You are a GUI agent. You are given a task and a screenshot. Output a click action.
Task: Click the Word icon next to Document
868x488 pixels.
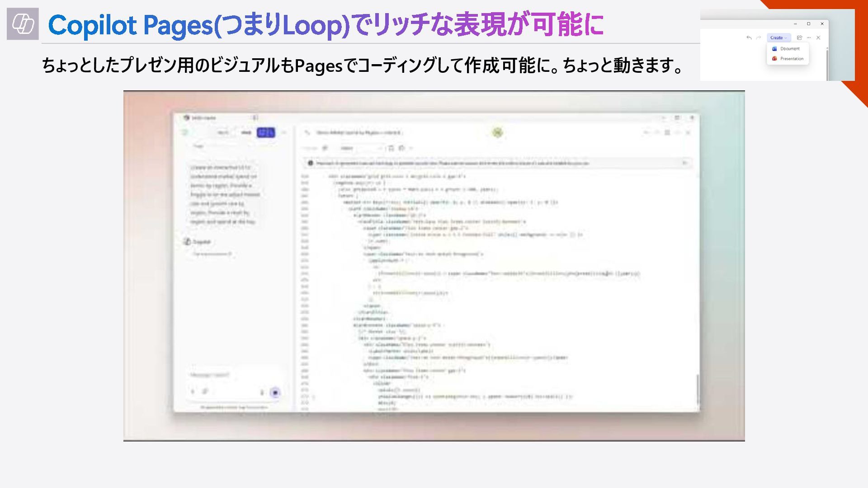click(774, 49)
